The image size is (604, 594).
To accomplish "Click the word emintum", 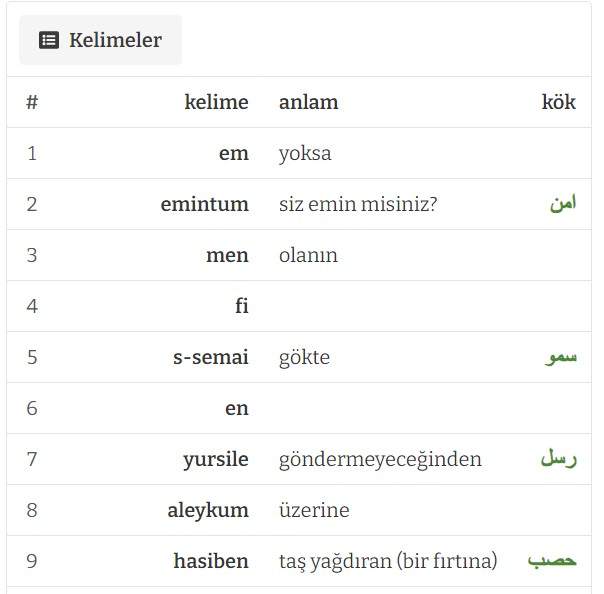I will tap(205, 204).
